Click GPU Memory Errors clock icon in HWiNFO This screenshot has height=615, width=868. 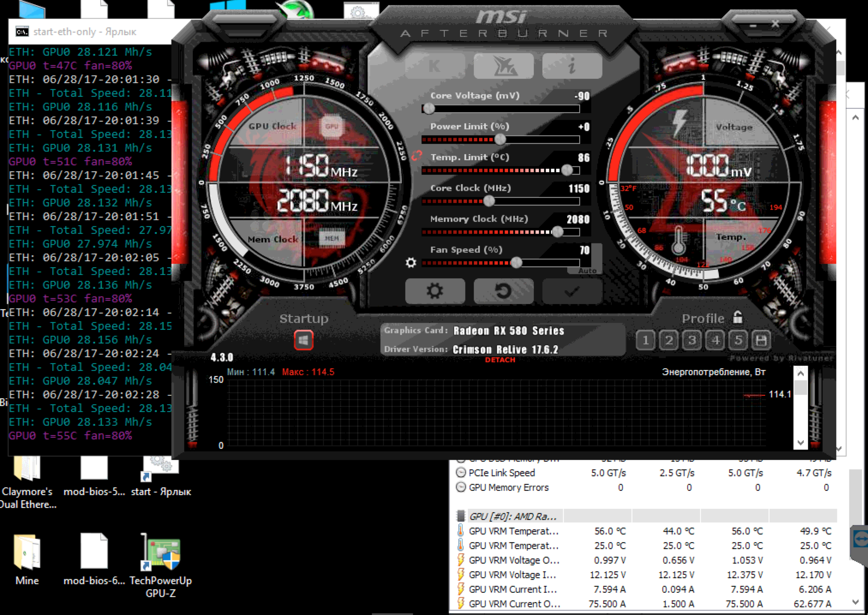[x=461, y=487]
